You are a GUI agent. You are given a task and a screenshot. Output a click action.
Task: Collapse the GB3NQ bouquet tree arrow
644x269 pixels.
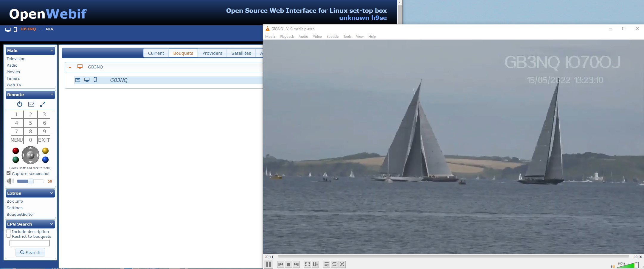[70, 68]
